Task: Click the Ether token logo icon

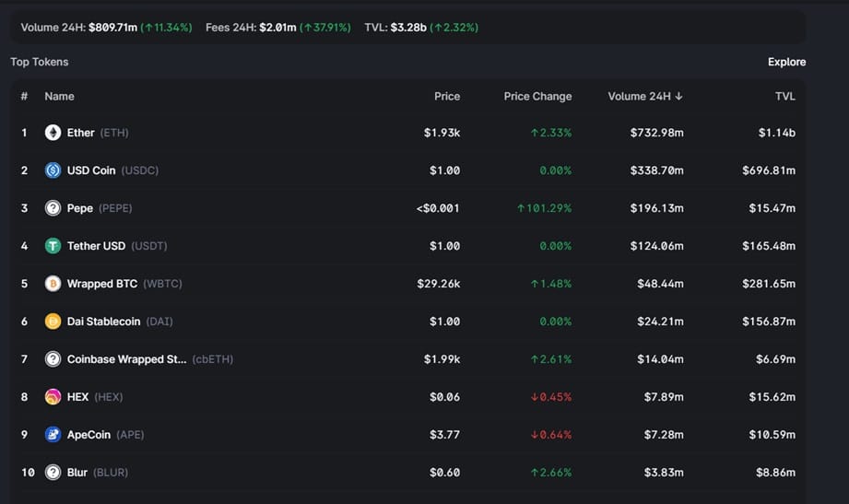Action: pos(53,133)
